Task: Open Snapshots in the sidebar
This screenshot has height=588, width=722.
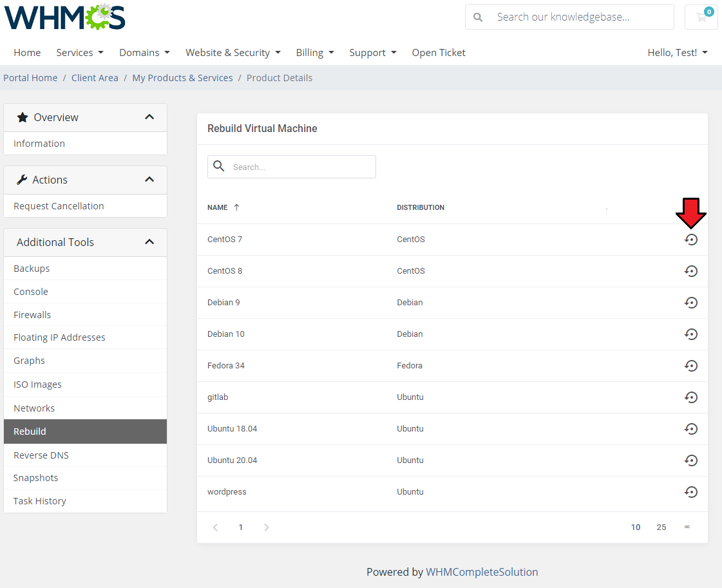Action: point(85,478)
